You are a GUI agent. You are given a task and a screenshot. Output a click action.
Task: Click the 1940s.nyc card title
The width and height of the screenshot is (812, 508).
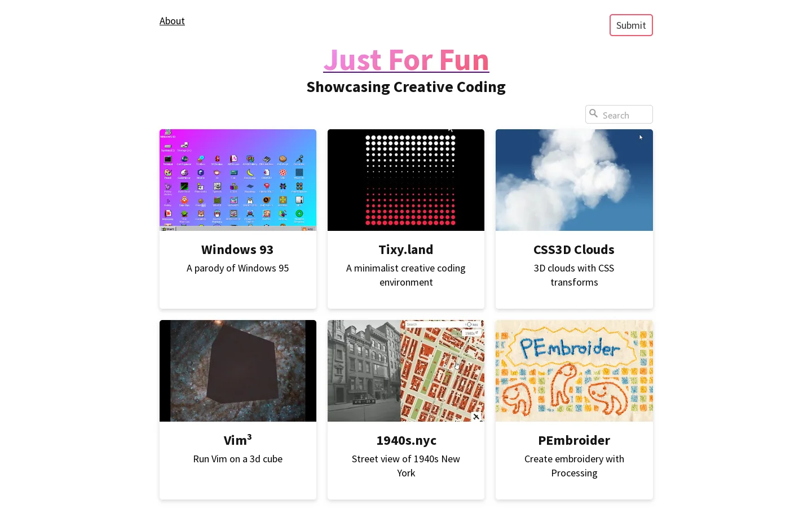click(406, 440)
